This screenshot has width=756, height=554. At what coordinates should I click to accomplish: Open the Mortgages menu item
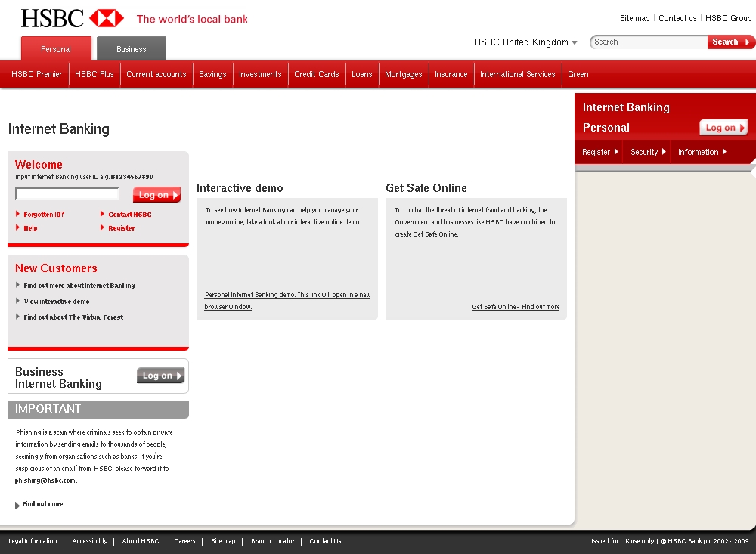[x=403, y=74]
